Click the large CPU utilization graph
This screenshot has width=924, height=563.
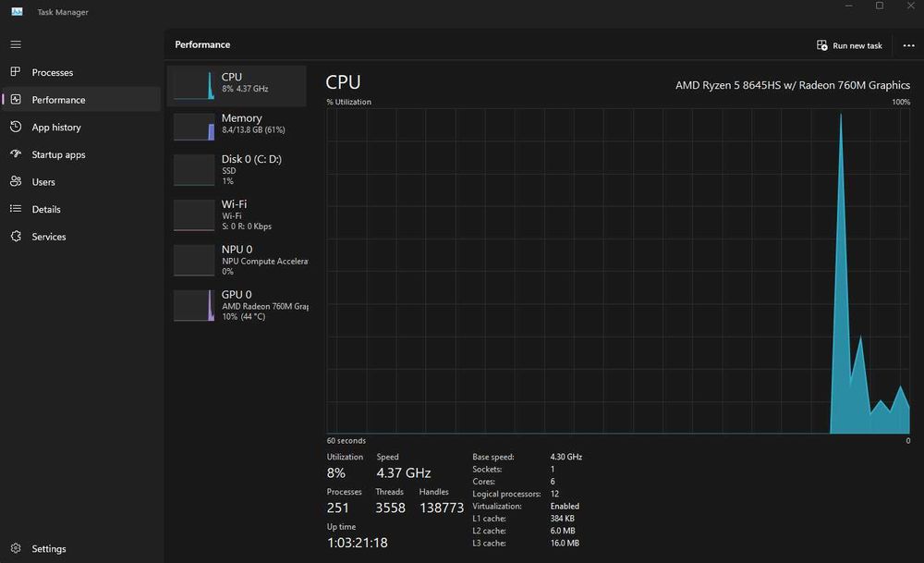[618, 271]
